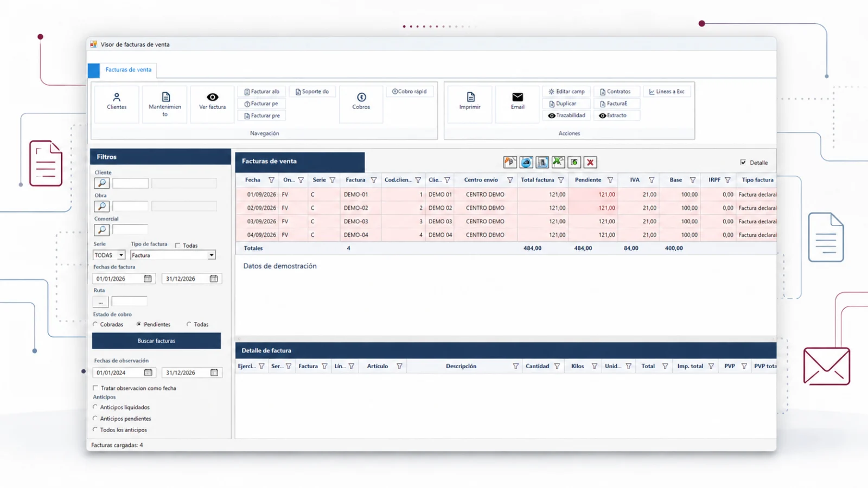Image resolution: width=868 pixels, height=488 pixels.
Task: Open filter funnel on Total factura column
Action: [x=561, y=180]
